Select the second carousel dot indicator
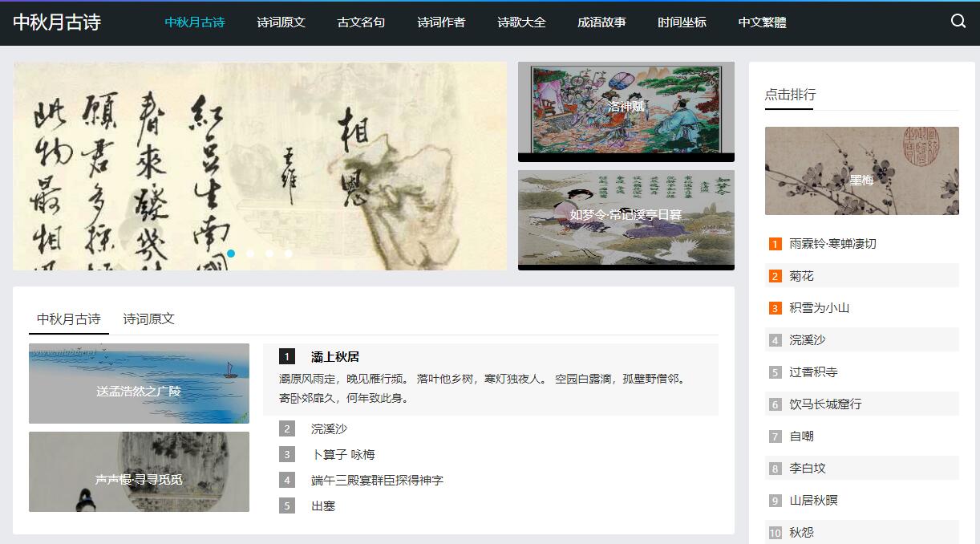Screen dimensions: 980x544 click(x=250, y=254)
